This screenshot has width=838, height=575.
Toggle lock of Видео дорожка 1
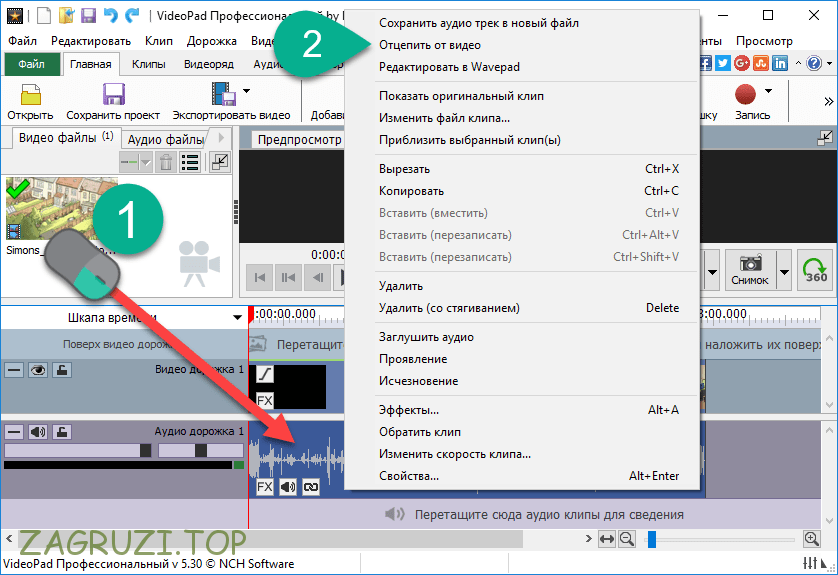pos(62,370)
